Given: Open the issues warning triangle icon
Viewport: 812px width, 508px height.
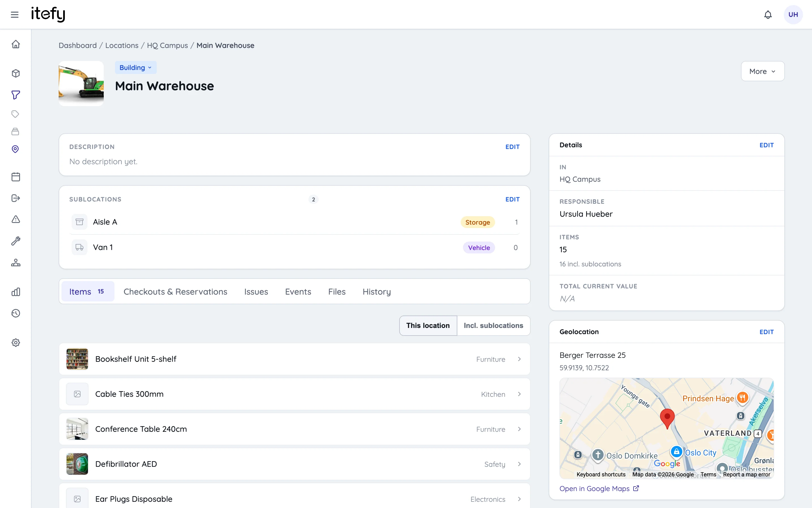Looking at the screenshot, I should point(16,219).
